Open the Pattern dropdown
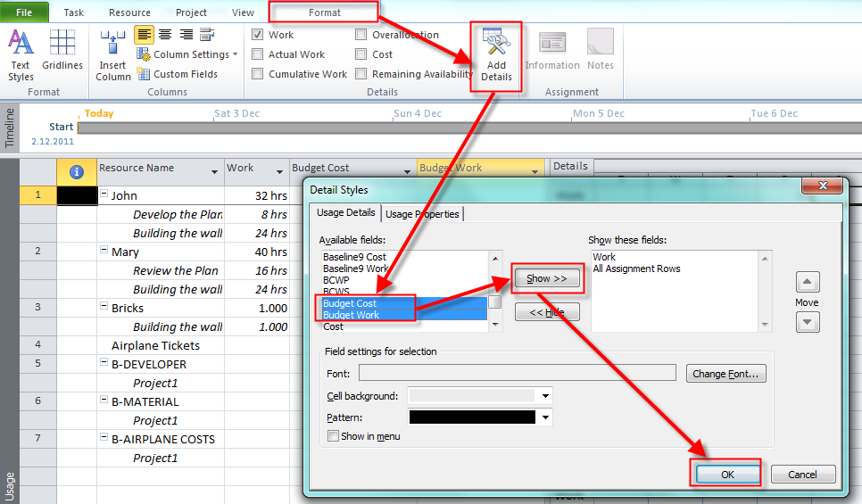 [546, 417]
